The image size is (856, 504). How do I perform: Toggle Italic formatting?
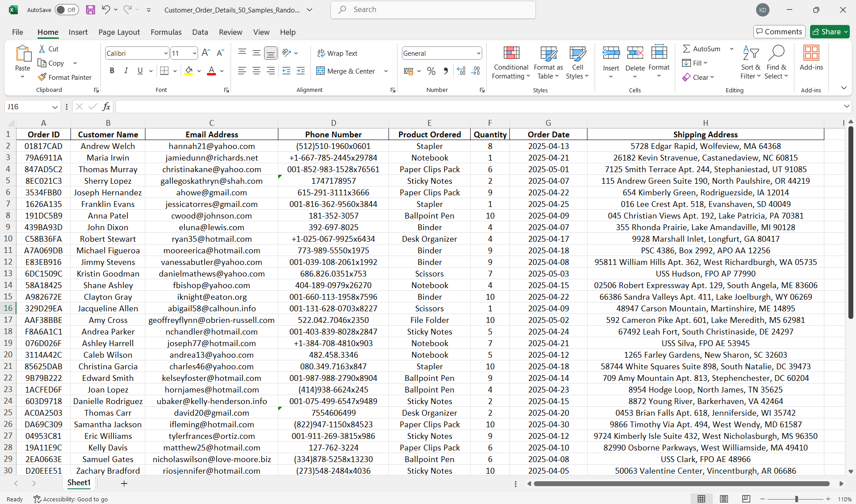tap(126, 71)
